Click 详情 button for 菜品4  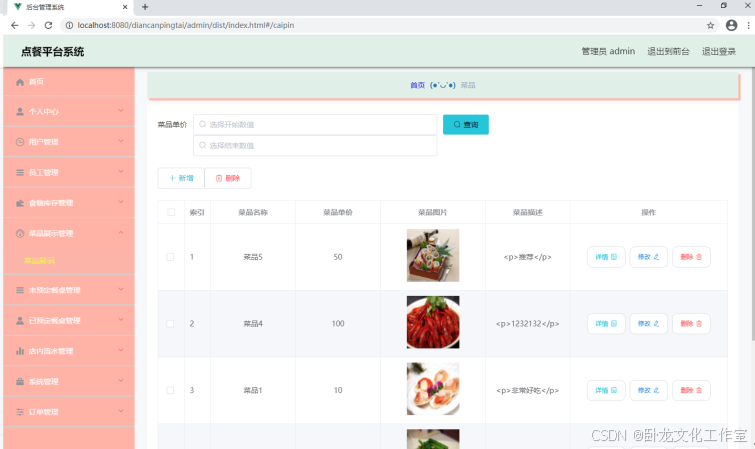click(x=606, y=324)
